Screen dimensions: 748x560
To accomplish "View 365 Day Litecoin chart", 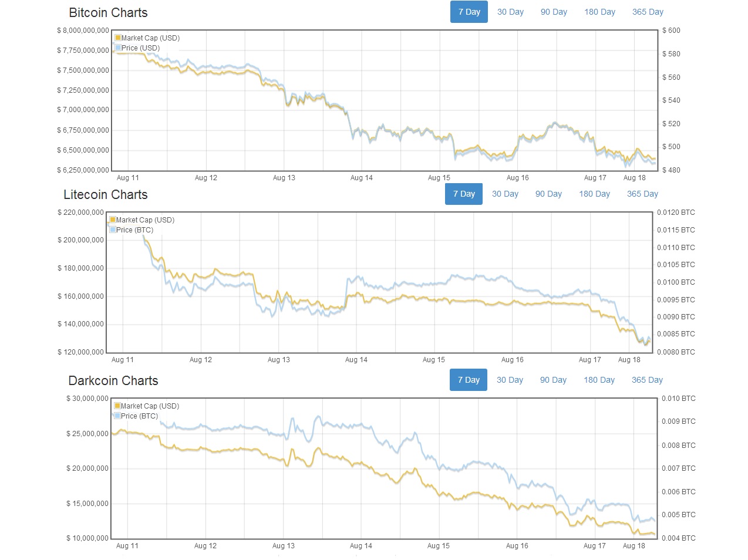I will [x=642, y=194].
